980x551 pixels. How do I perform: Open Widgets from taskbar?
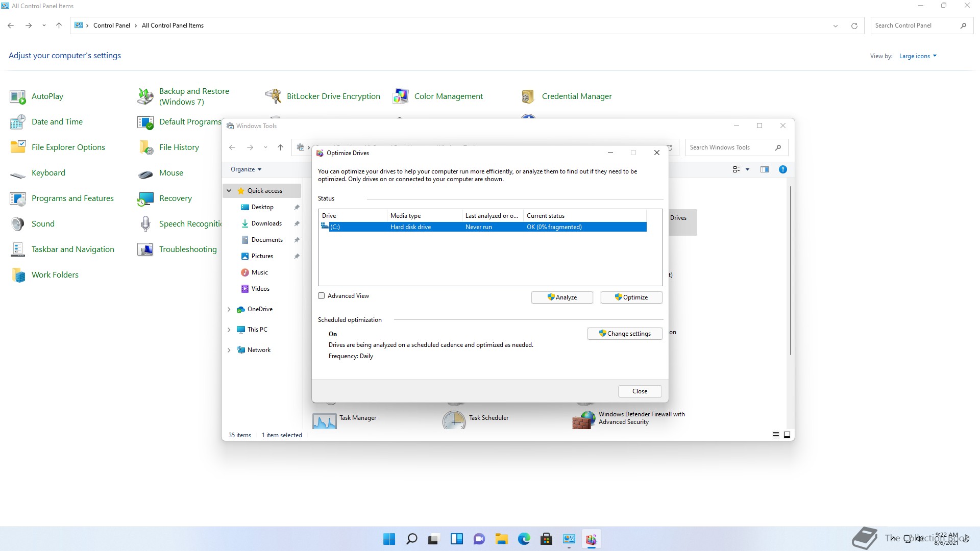coord(456,539)
